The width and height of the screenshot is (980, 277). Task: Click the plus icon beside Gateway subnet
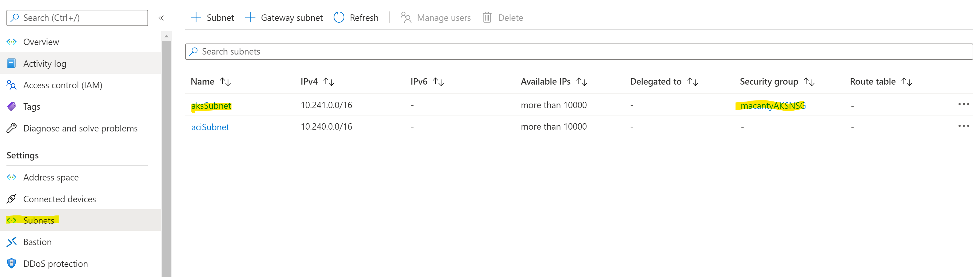click(x=250, y=17)
